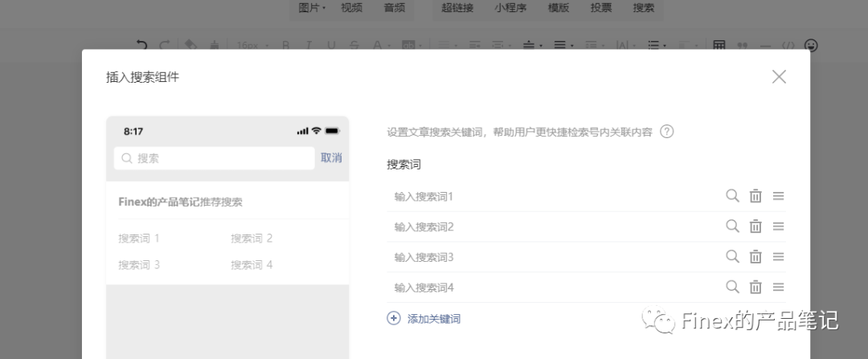This screenshot has height=359, width=868.
Task: Click the search magnifier icon for 输入搜索词4
Action: point(732,287)
